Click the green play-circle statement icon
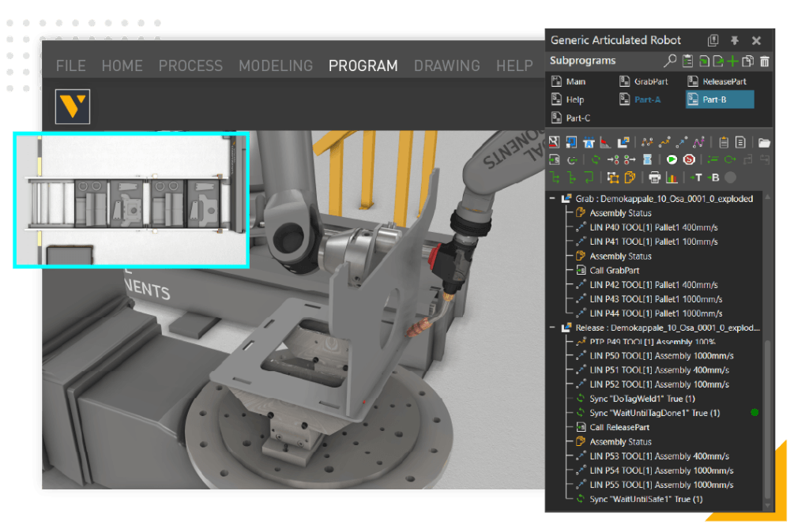The height and width of the screenshot is (532, 809). pyautogui.click(x=672, y=159)
